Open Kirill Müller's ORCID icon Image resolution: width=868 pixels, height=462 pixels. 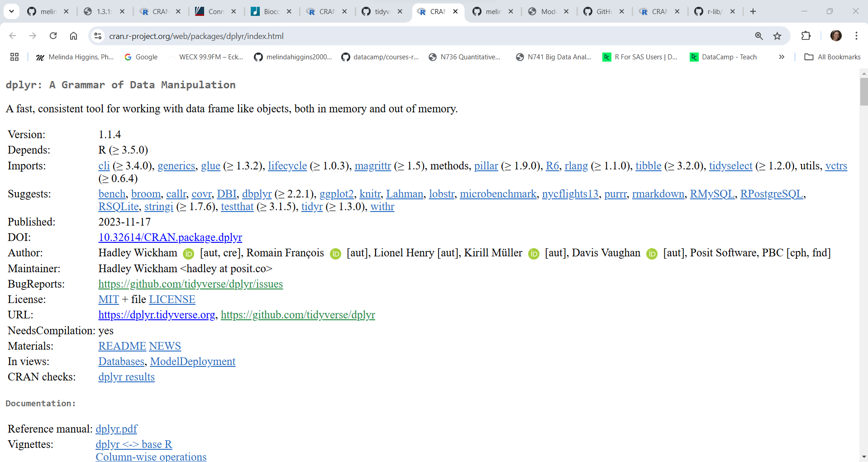[x=534, y=254]
